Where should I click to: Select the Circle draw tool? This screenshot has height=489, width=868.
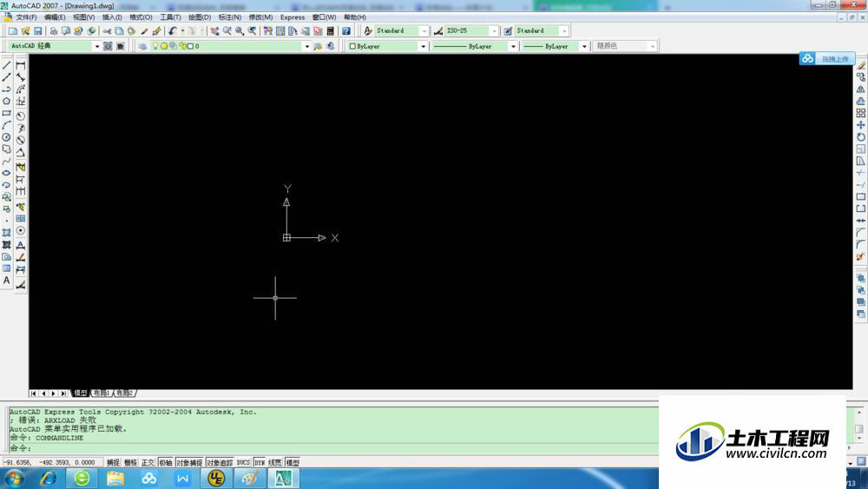[7, 136]
